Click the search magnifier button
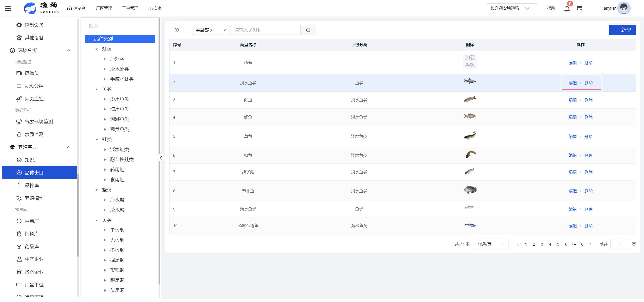644x302 pixels. click(308, 30)
